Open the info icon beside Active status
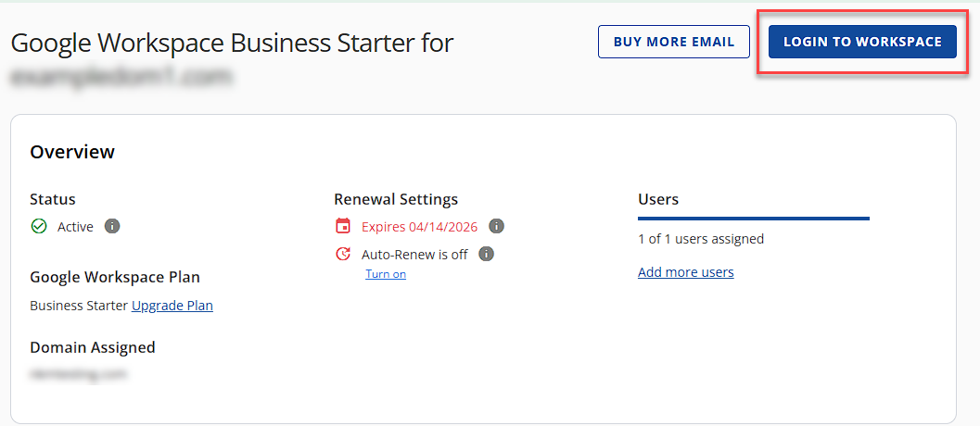 (x=112, y=226)
